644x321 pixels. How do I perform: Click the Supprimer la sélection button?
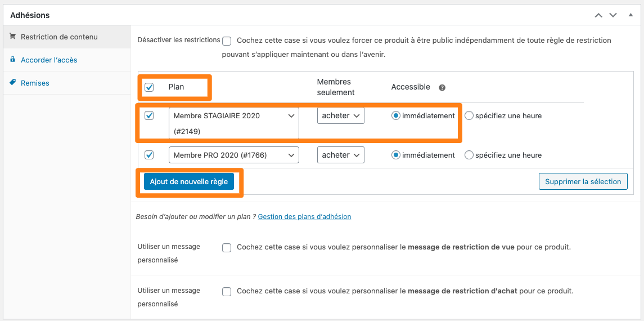[x=583, y=182]
